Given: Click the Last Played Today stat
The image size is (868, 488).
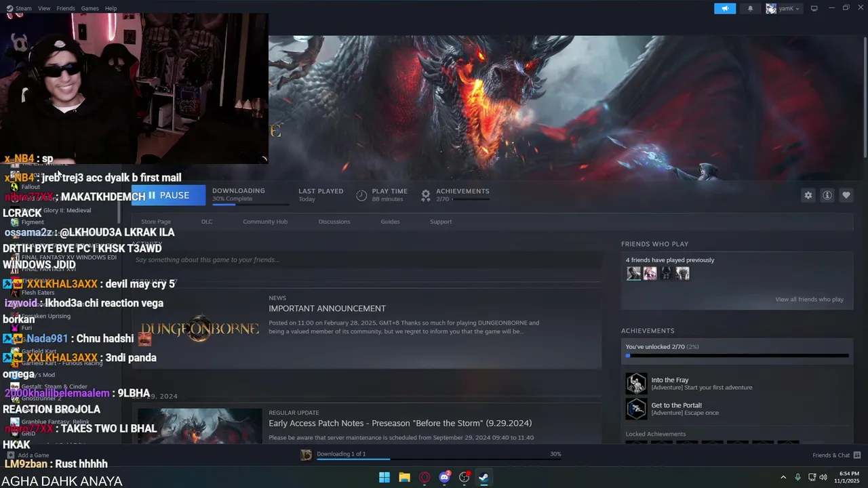Looking at the screenshot, I should click(321, 195).
